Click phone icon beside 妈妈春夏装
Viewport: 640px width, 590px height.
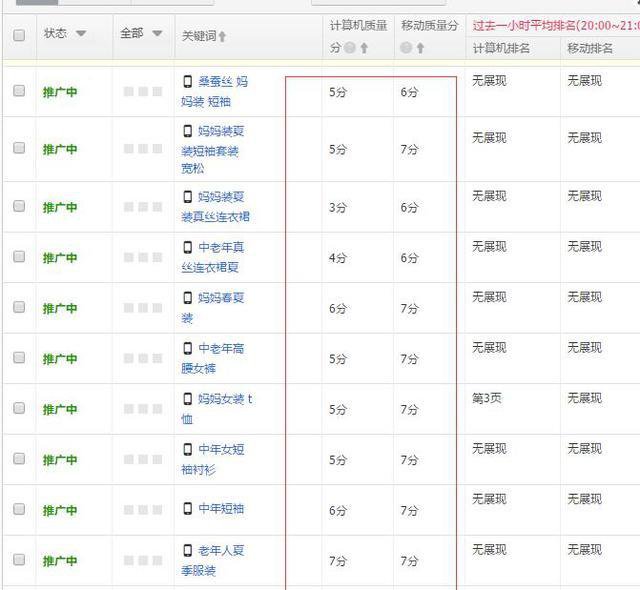[x=187, y=298]
